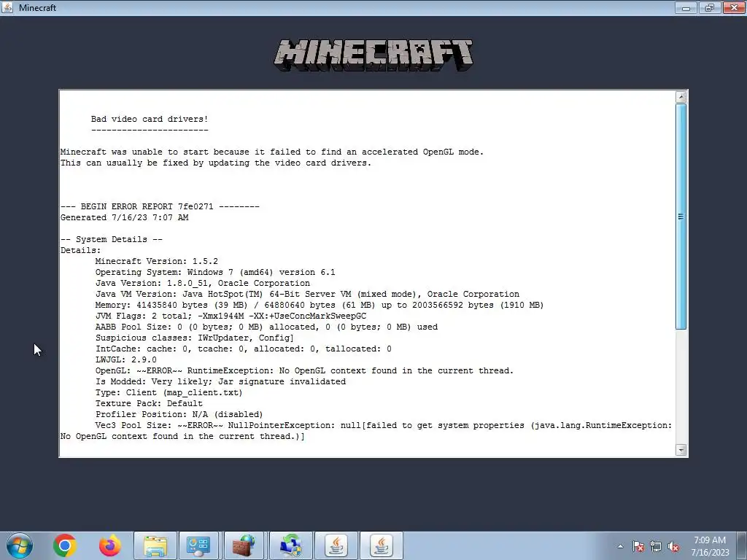The height and width of the screenshot is (560, 747).
Task: Click the 'Is Modded: Very likely' line
Action: [x=220, y=382]
